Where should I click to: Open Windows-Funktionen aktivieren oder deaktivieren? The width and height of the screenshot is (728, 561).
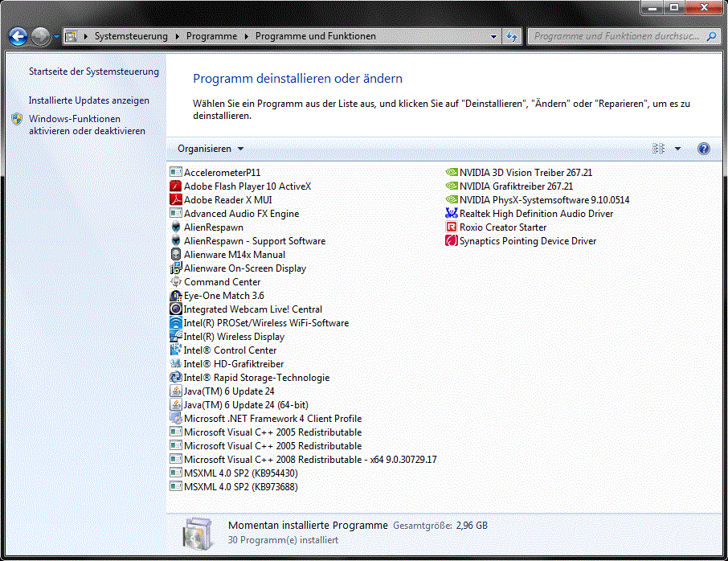point(87,125)
